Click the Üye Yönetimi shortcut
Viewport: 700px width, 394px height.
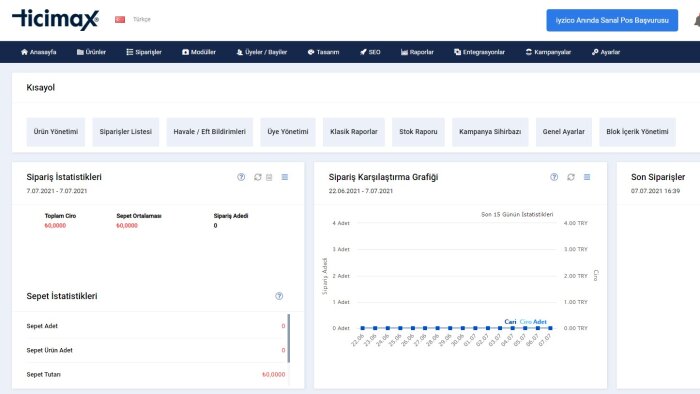click(288, 132)
